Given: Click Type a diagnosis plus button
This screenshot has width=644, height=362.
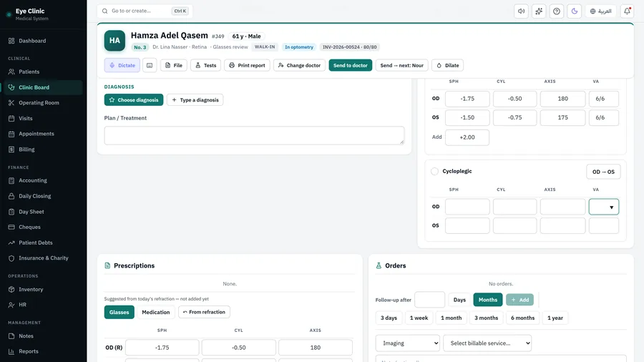Looking at the screenshot, I should pos(195,99).
